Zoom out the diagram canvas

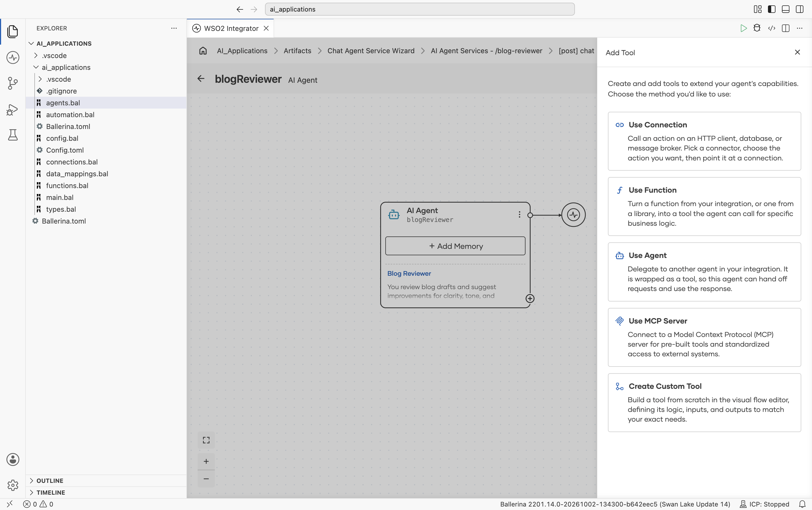pos(206,479)
